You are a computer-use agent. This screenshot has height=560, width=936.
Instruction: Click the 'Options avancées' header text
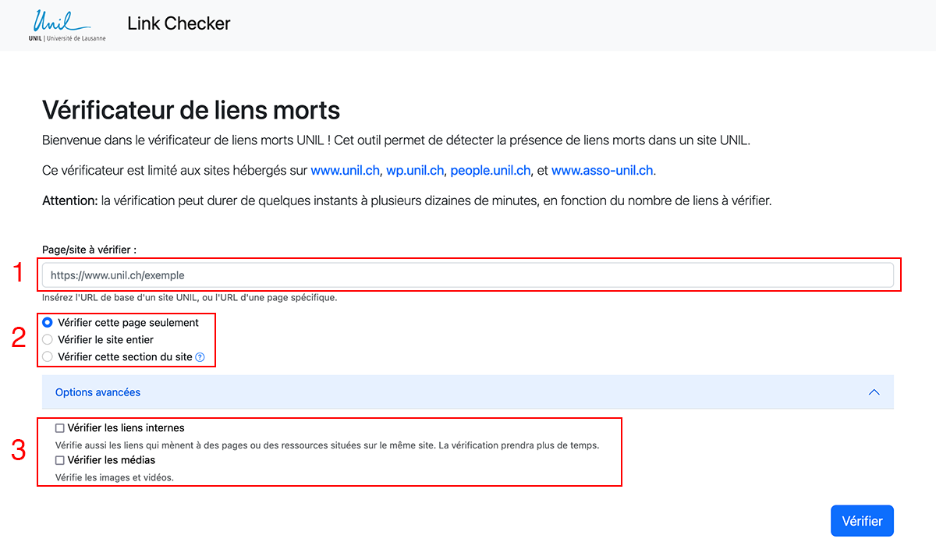coord(97,392)
